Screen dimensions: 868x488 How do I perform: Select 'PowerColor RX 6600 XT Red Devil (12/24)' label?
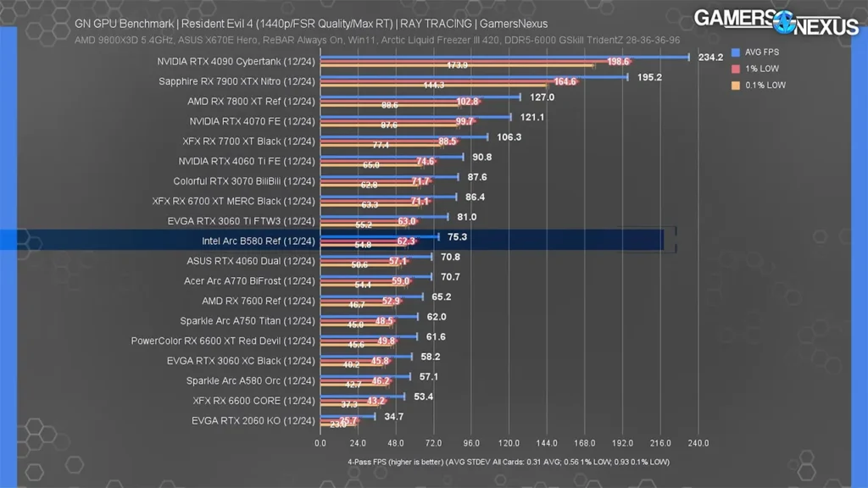223,341
